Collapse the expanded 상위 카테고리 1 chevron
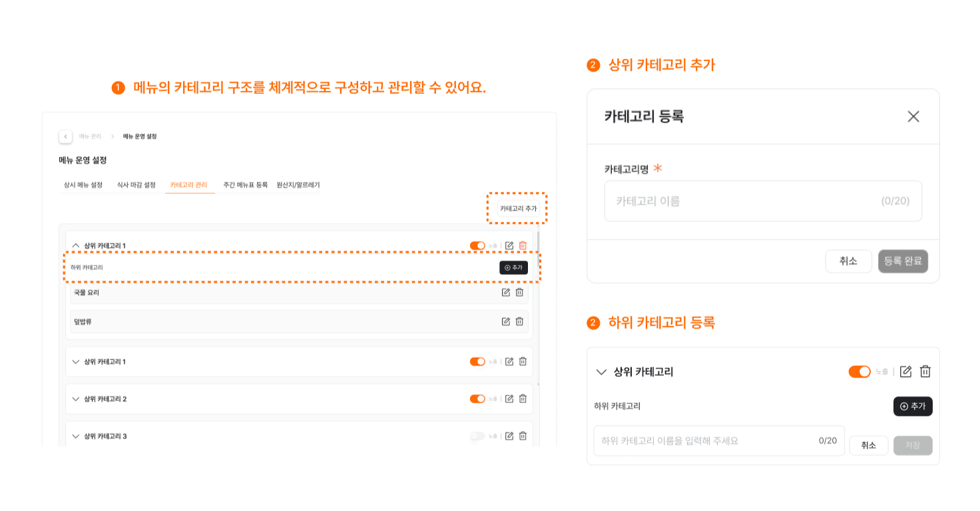The height and width of the screenshot is (511, 980). (75, 246)
